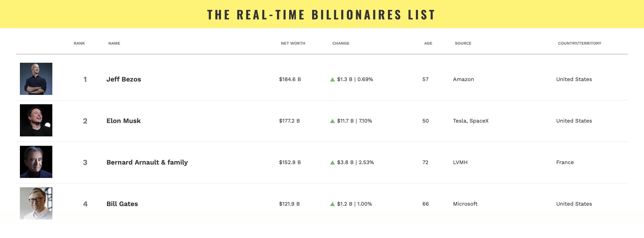Click the green up arrow in Bernard Arnault row
Viewport: 644px width, 238px height.
[x=332, y=163]
